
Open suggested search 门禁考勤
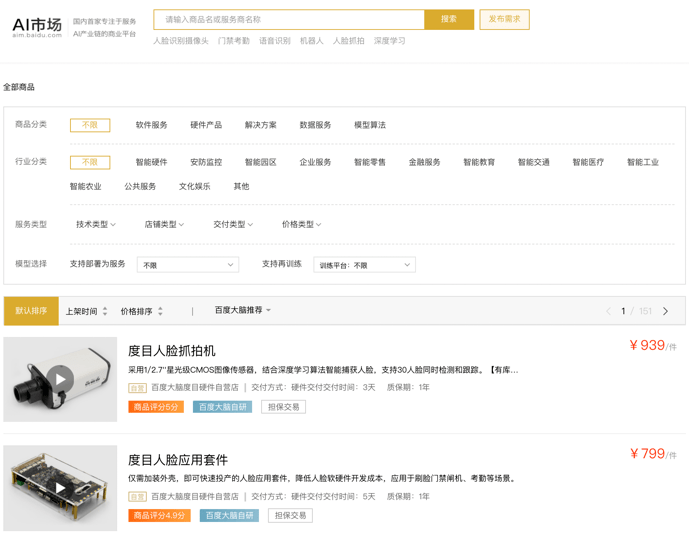click(234, 41)
